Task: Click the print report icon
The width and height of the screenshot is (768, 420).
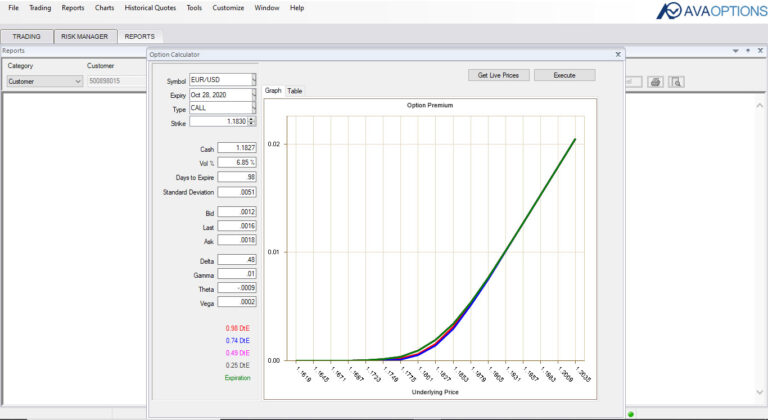Action: point(655,82)
